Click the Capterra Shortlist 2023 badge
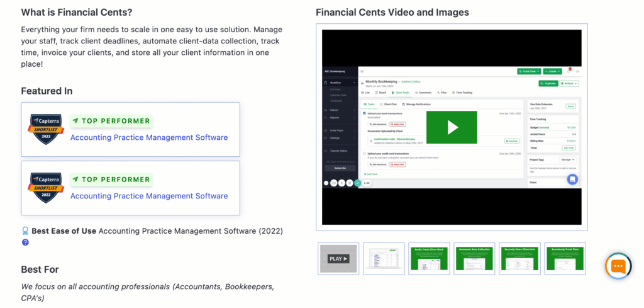 pyautogui.click(x=45, y=129)
